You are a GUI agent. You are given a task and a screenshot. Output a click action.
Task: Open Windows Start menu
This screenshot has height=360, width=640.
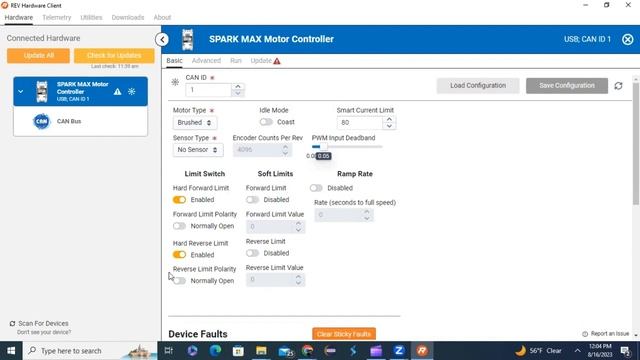[x=11, y=351]
